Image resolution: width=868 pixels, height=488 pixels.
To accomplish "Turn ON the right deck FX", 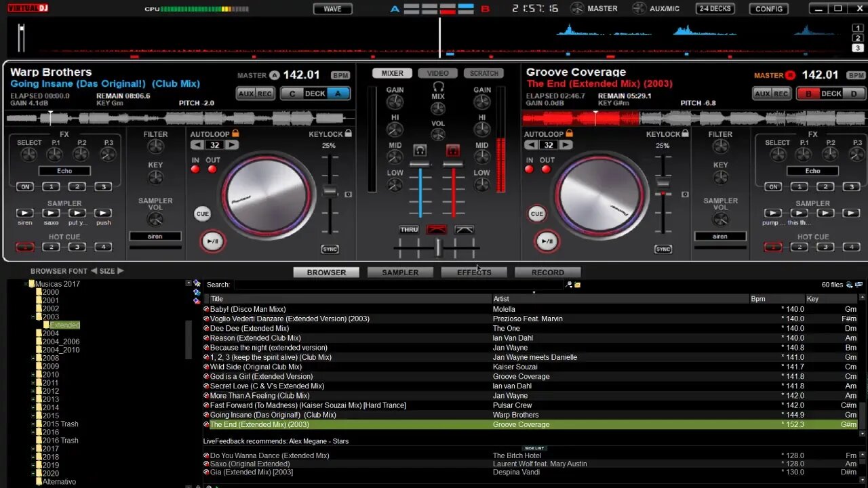I will tap(773, 186).
